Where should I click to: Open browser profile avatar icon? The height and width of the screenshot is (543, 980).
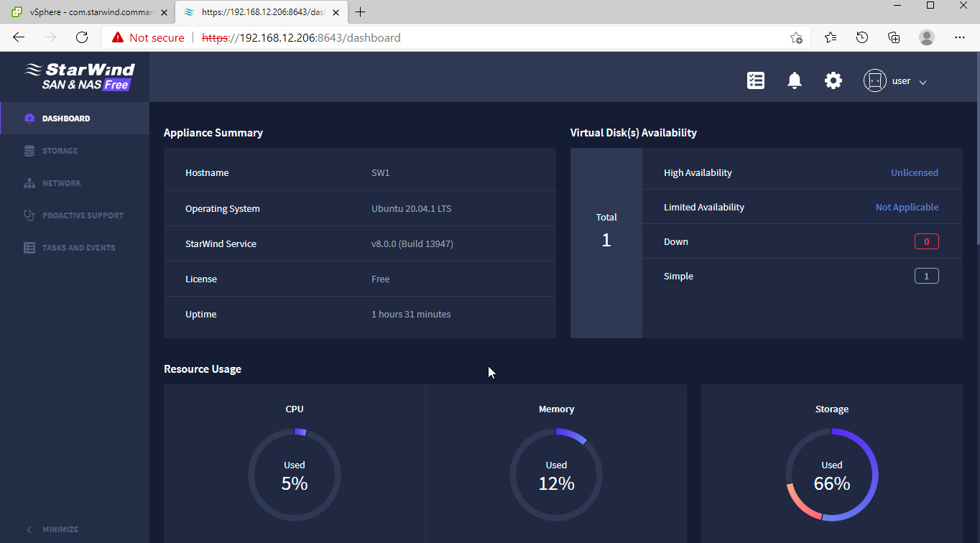pyautogui.click(x=927, y=37)
